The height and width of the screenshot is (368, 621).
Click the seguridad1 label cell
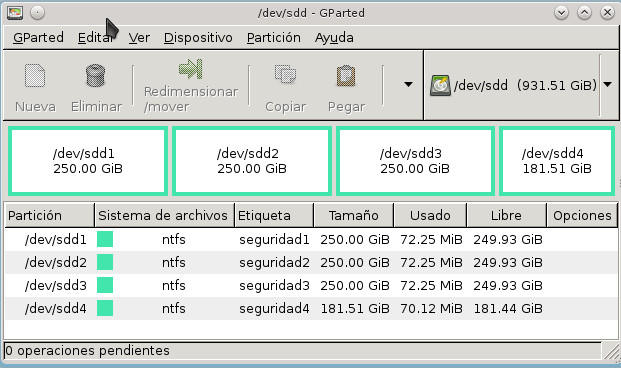coord(274,240)
